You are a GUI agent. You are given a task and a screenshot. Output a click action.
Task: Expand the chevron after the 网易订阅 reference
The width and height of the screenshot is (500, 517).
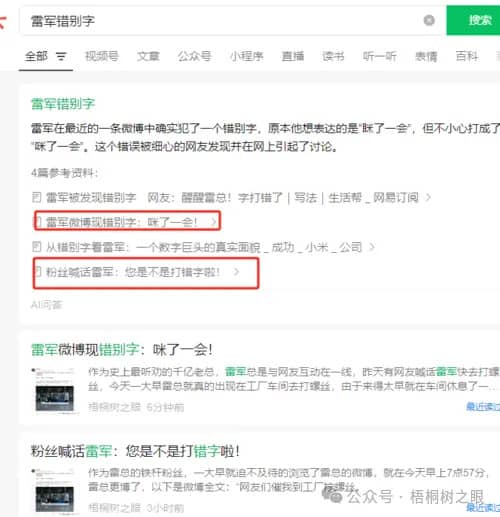coord(428,197)
